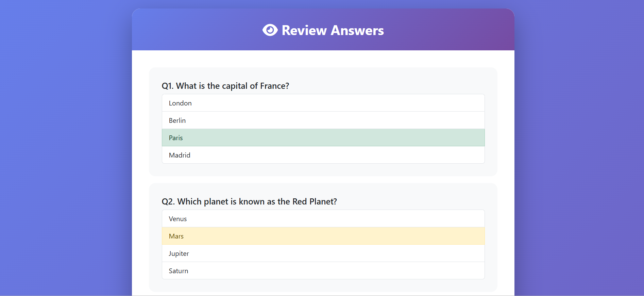
Task: Select the highlighted Paris answer
Action: [323, 137]
